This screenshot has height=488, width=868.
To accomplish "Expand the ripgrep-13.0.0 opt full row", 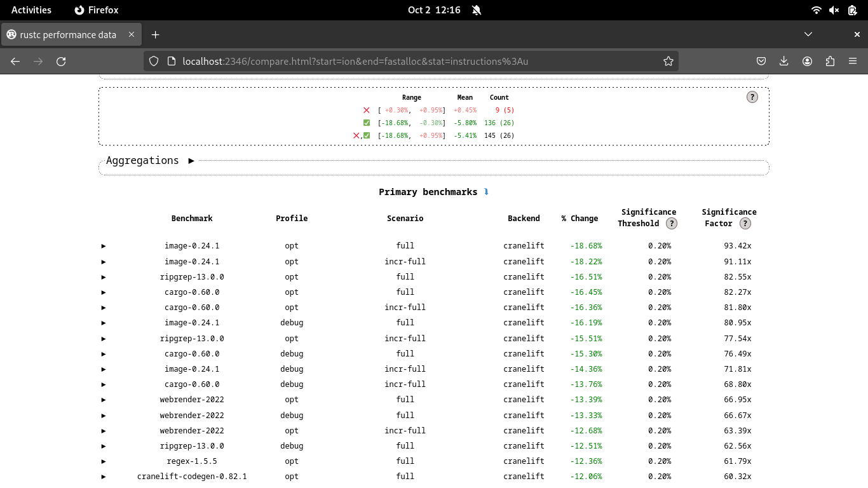I will pyautogui.click(x=104, y=277).
